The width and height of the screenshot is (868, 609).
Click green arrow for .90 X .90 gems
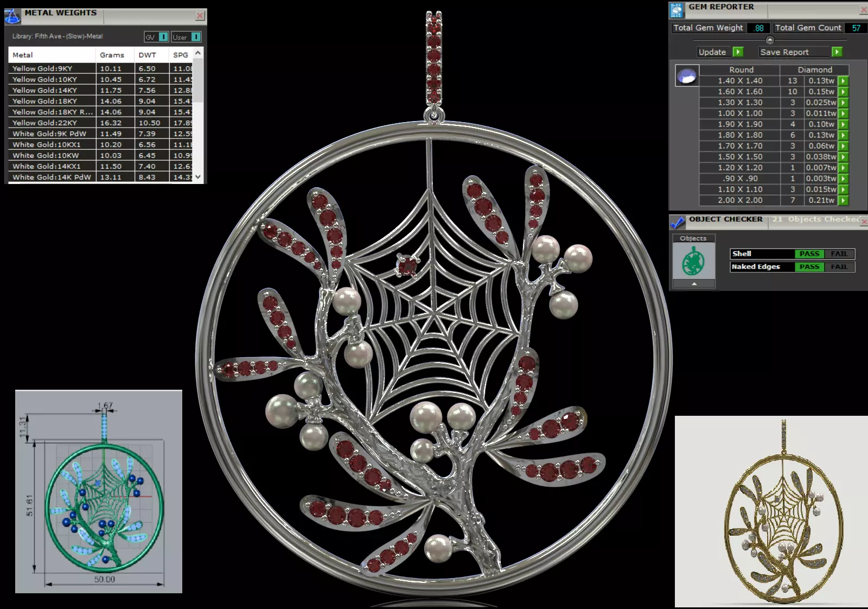tap(843, 179)
